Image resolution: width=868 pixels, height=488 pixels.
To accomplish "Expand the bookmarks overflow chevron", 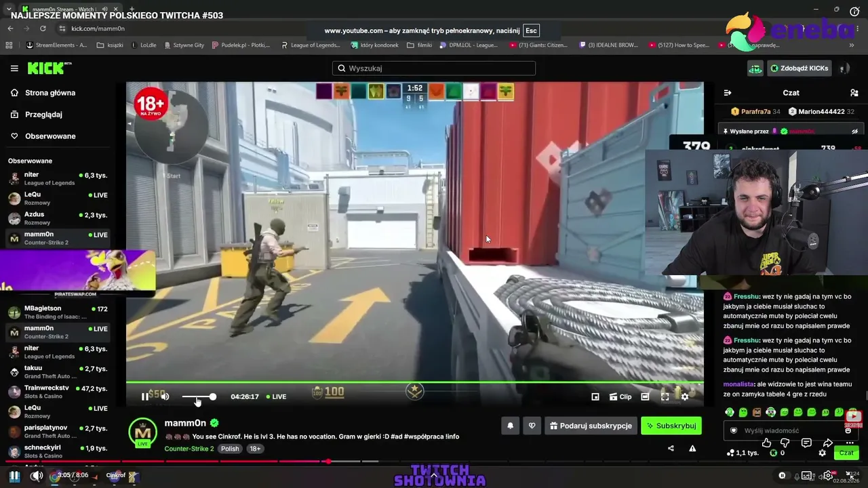I will (852, 45).
